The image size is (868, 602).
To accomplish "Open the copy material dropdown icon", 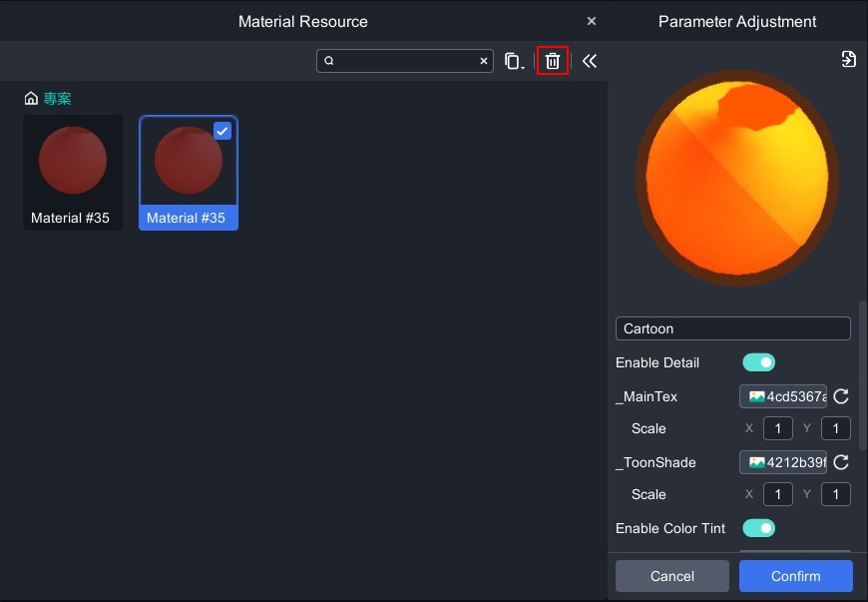I will coord(513,61).
